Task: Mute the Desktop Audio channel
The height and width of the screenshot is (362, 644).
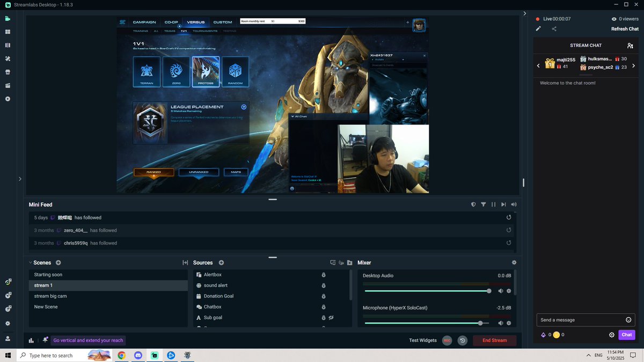Action: click(x=500, y=291)
